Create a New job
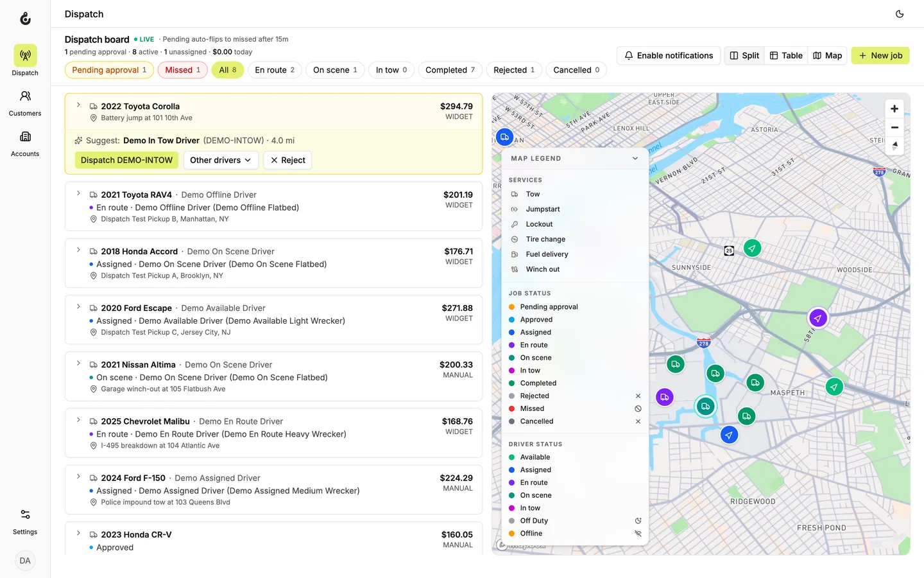This screenshot has height=578, width=924. click(880, 56)
